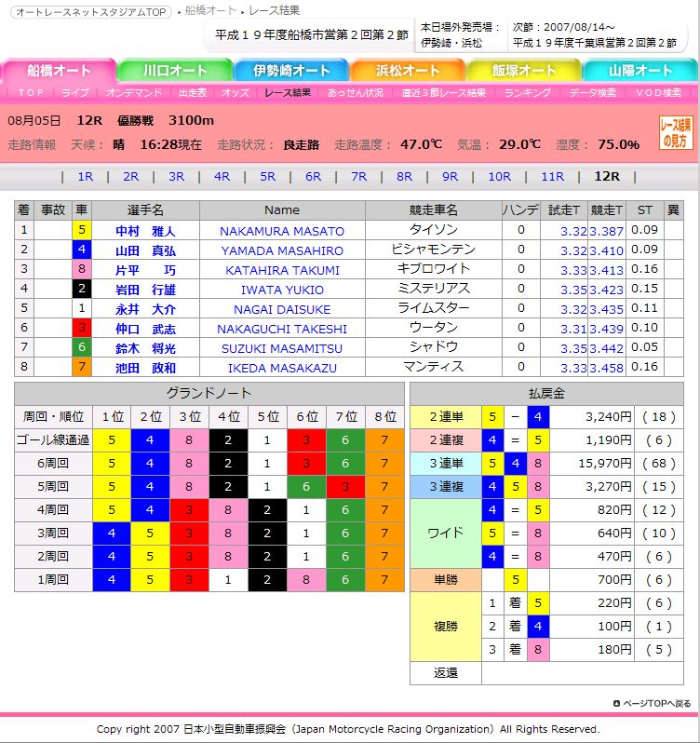
Task: Click orange car number 7 in results row 8
Action: 82,366
